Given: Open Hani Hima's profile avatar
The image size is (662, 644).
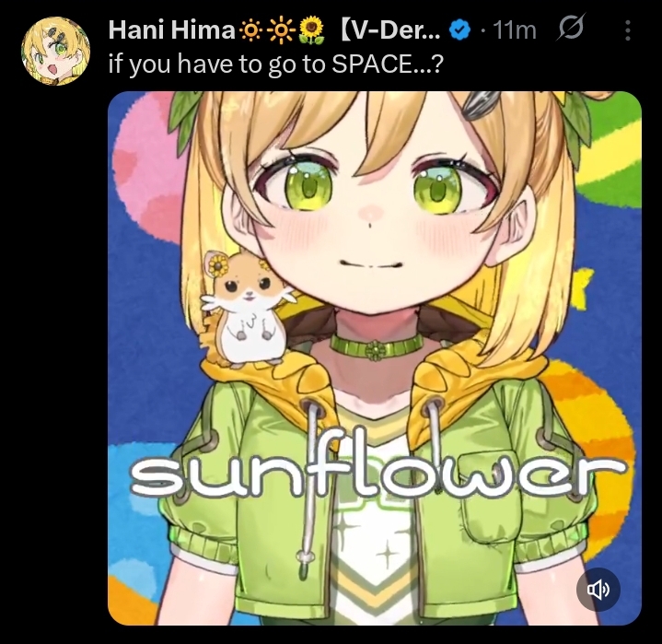Looking at the screenshot, I should tap(56, 51).
